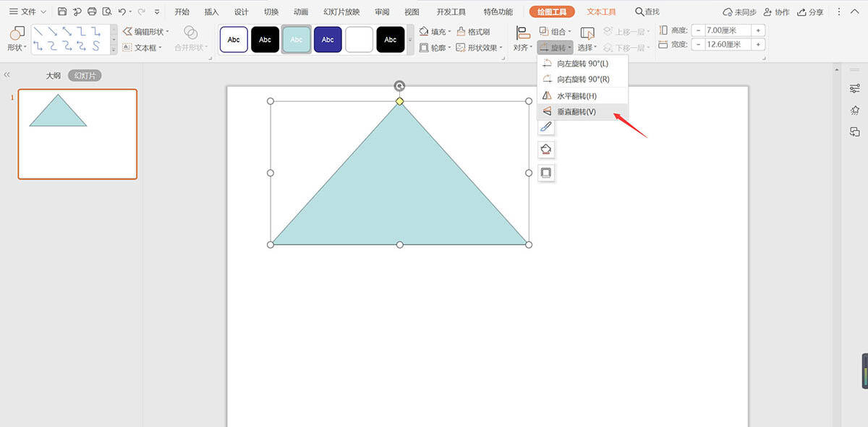Click the fill bucket icon beside the triangle
Screen dimensions: 868x427
coord(546,150)
